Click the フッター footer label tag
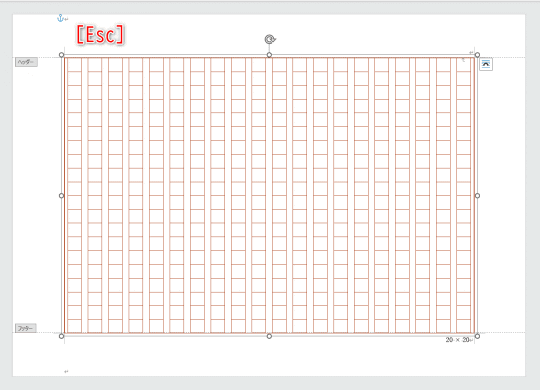This screenshot has width=540, height=390. click(25, 328)
